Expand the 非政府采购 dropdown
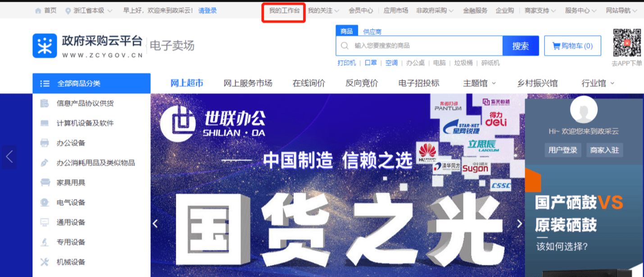The height and width of the screenshot is (277, 644). click(x=451, y=11)
